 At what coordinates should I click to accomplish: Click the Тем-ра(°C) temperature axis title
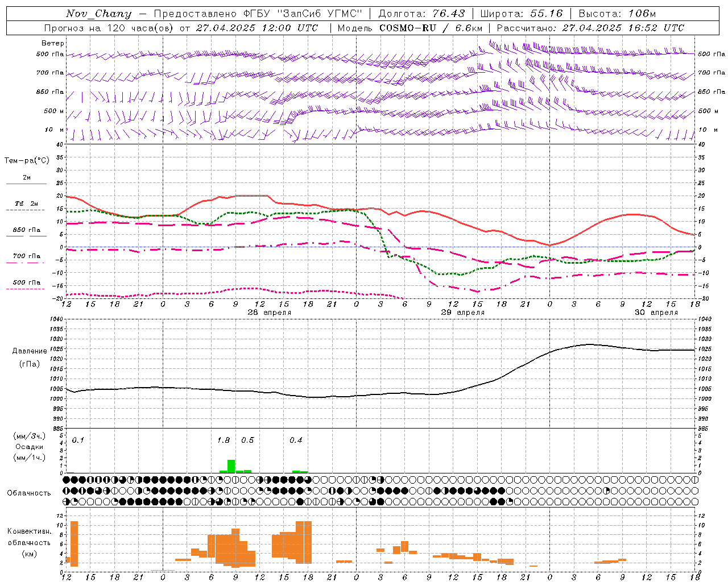click(27, 161)
